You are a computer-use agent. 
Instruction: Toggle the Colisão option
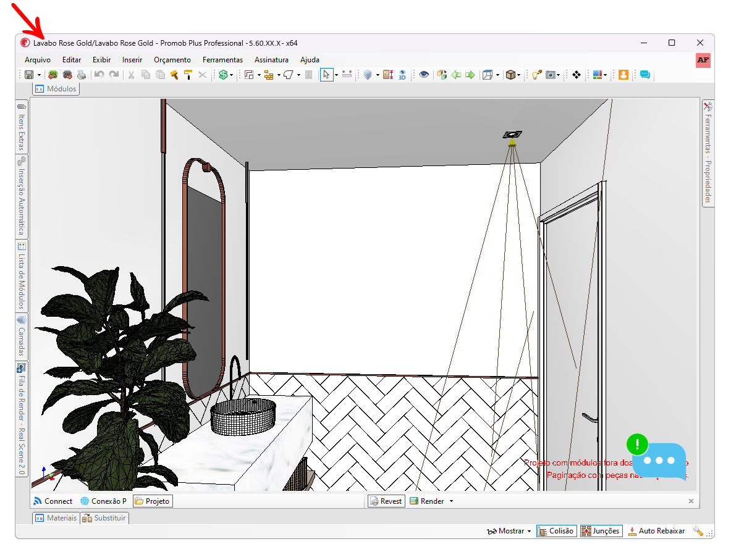pyautogui.click(x=557, y=531)
